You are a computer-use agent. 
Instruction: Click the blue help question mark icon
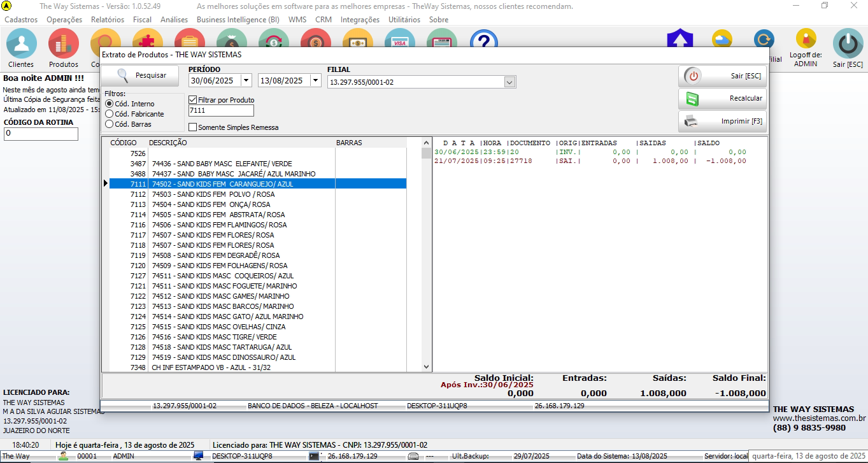click(483, 38)
